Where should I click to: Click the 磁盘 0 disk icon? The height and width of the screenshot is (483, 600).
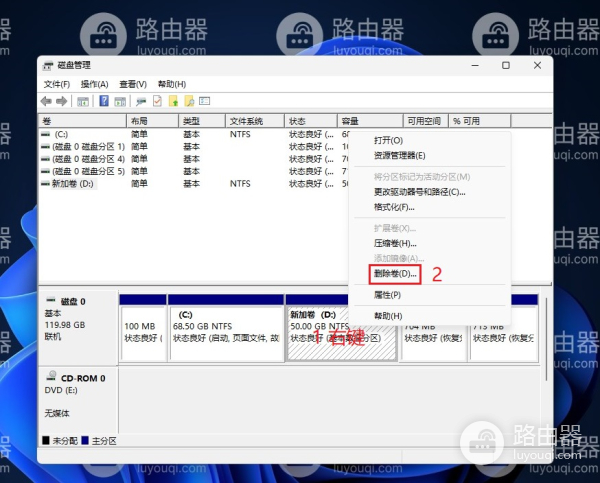[51, 300]
